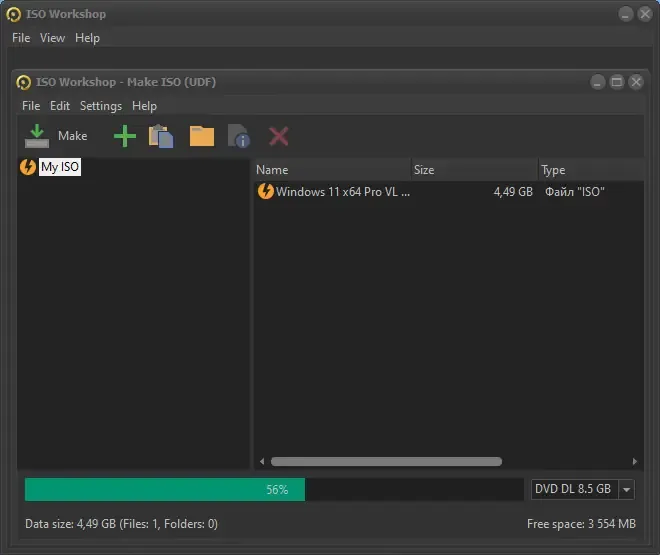
Task: Click the scroll left arrow in file list
Action: coord(262,462)
